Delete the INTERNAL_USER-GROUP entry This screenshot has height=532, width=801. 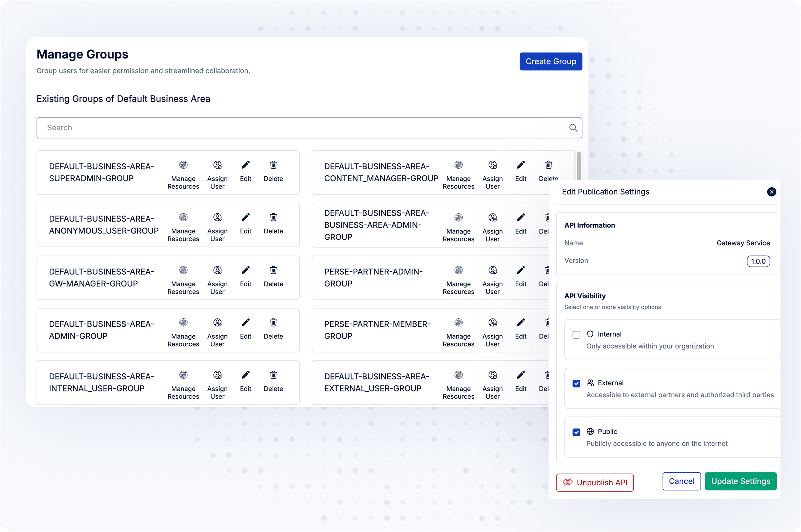pos(273,375)
